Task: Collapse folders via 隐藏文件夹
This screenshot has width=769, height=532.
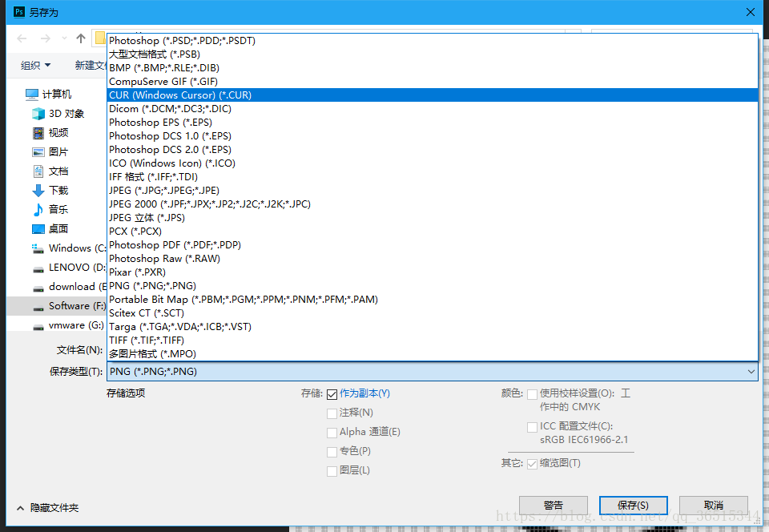Action: point(47,508)
